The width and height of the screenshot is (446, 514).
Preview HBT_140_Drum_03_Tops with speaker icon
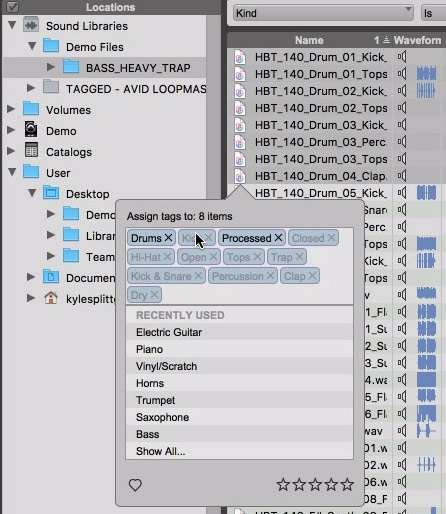click(402, 159)
